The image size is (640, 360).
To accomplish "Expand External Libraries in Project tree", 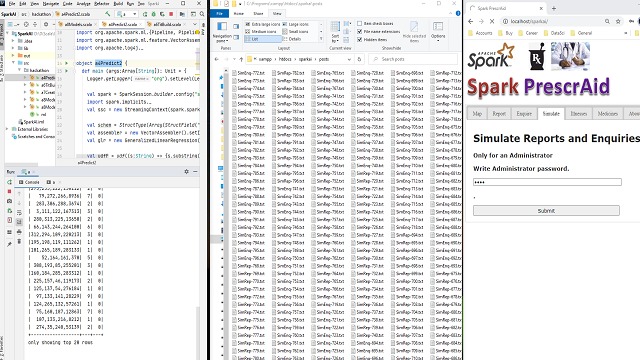I will coord(7,129).
